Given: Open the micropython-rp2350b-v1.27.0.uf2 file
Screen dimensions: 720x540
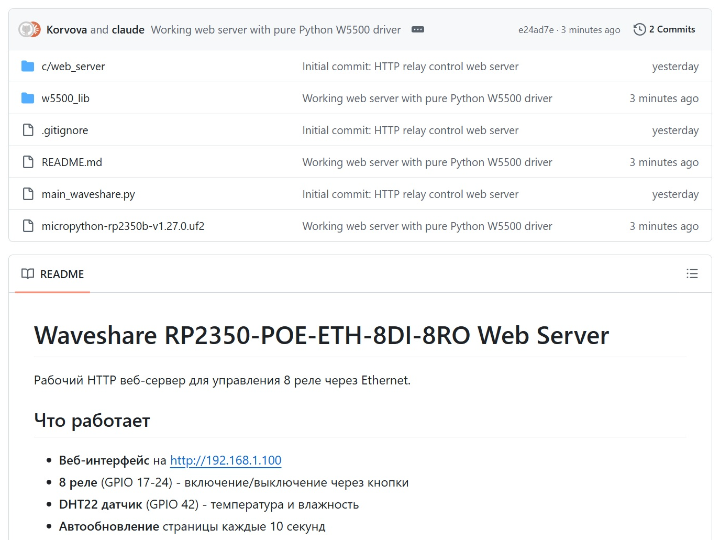Looking at the screenshot, I should (x=122, y=226).
